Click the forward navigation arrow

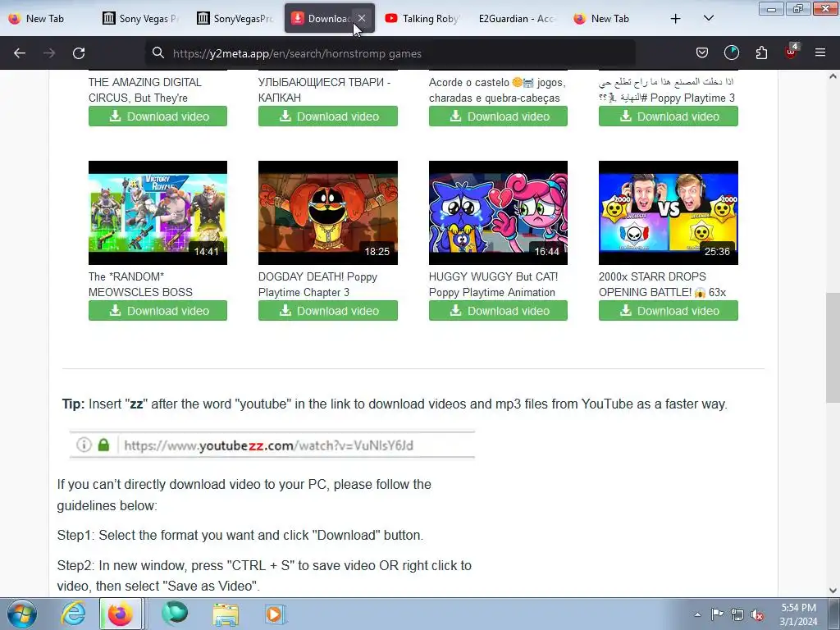49,53
